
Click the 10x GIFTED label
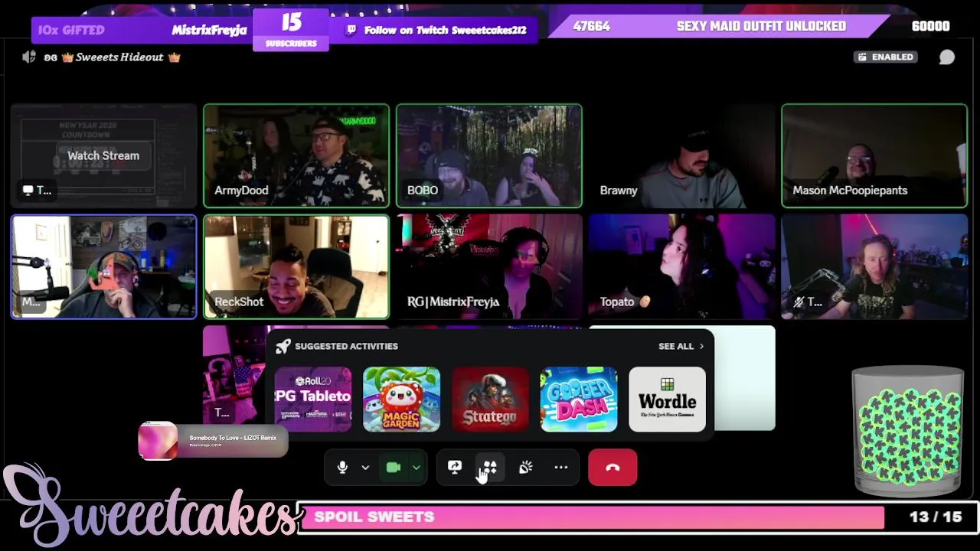pos(71,30)
